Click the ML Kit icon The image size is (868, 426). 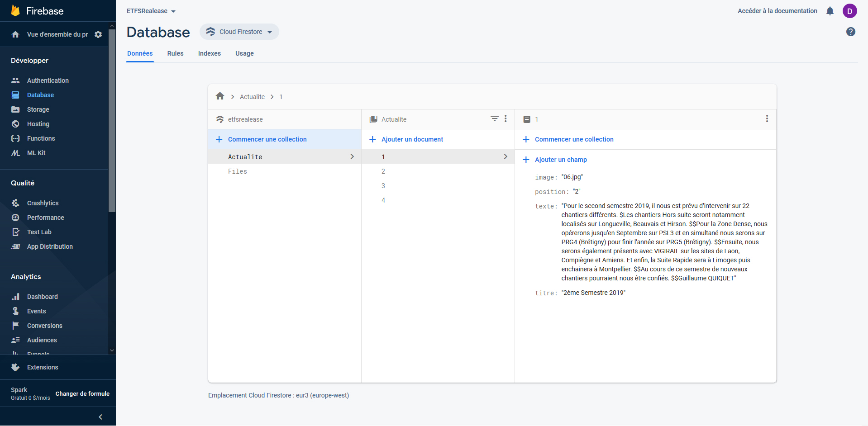pos(15,153)
